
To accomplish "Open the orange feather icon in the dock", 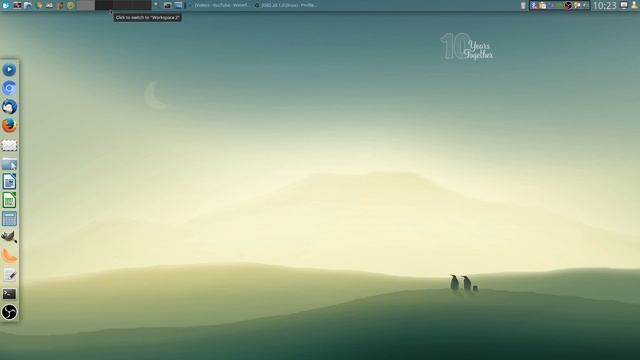I will coord(9,256).
